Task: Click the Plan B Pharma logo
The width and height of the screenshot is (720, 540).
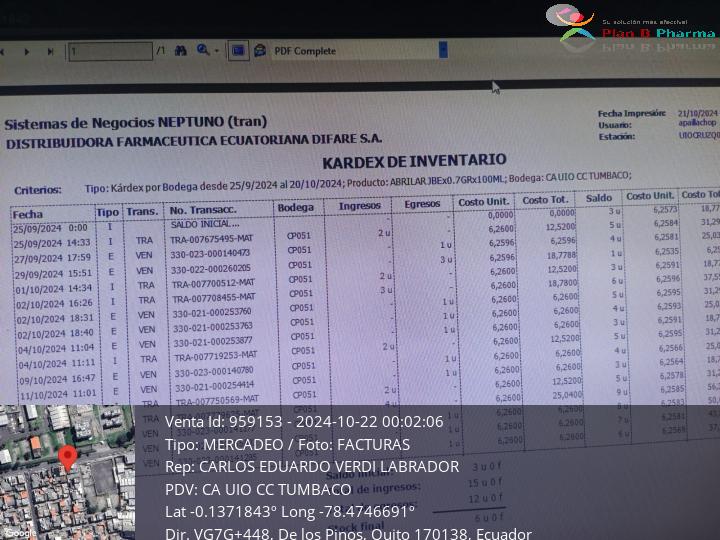Action: 631,28
